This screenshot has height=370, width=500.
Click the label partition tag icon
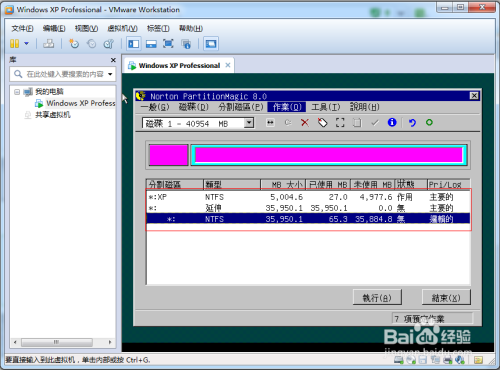point(322,123)
